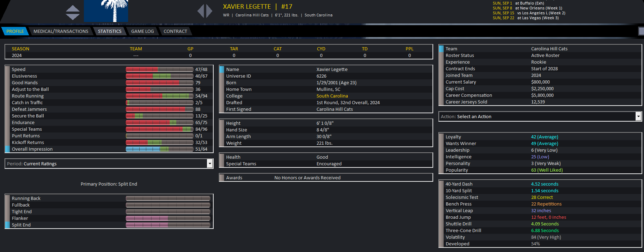Click the Bench Press value 22 Repetitions
644x252 pixels.
pos(547,204)
